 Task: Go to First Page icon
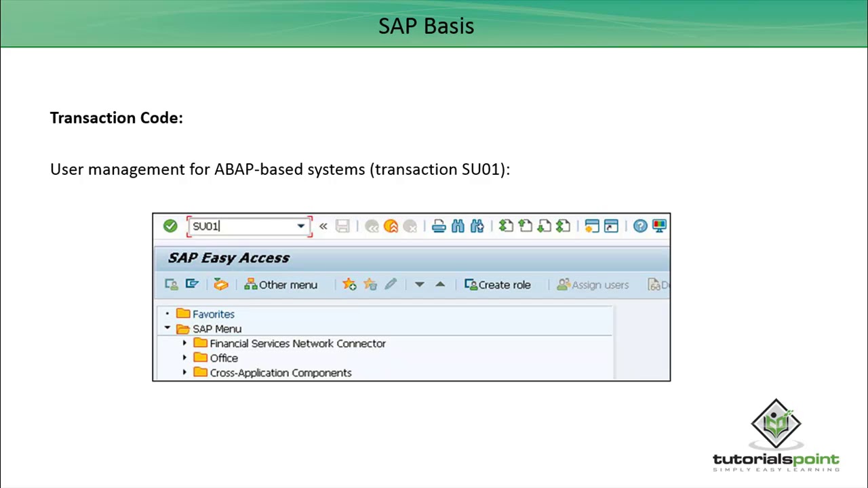pos(506,226)
